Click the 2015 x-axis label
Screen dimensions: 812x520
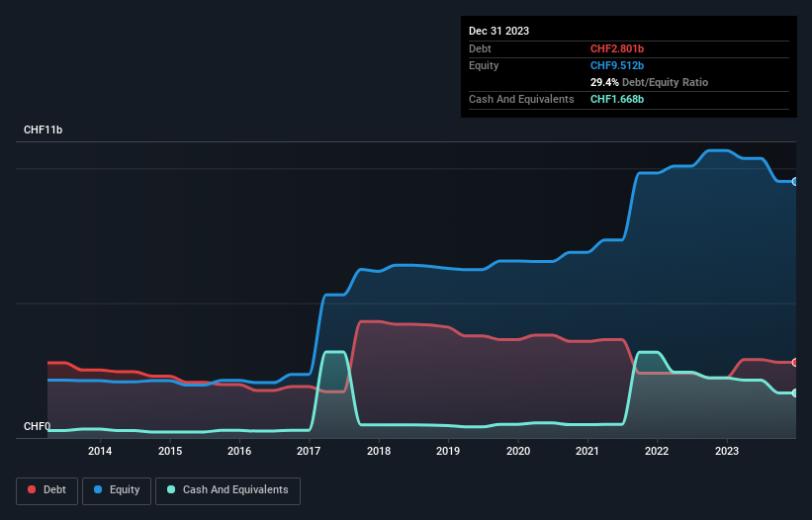[x=170, y=451]
